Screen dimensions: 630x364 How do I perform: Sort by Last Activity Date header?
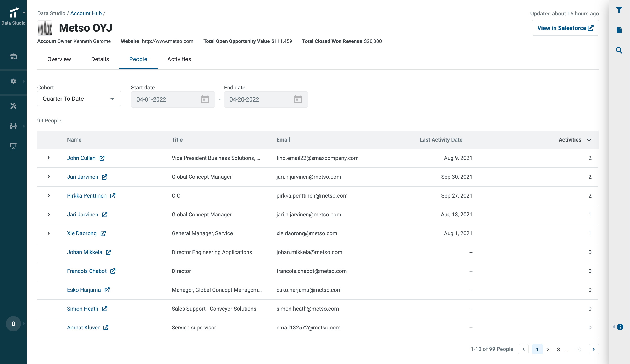pyautogui.click(x=441, y=140)
